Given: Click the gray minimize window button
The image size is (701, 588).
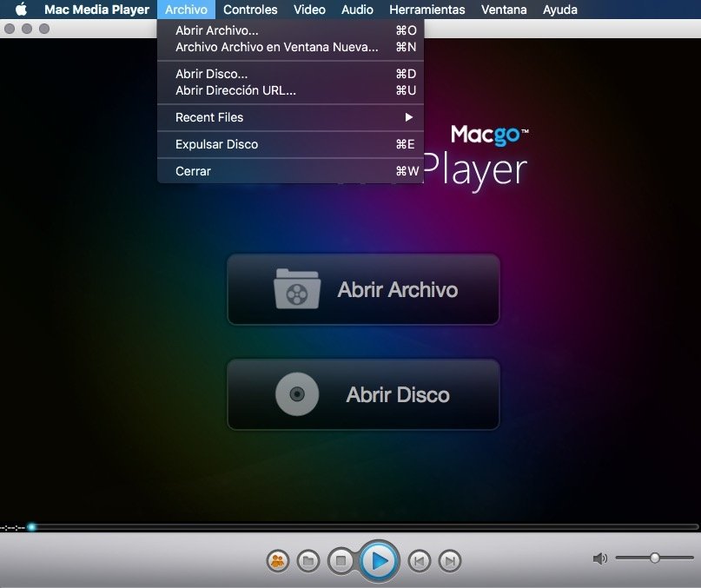Looking at the screenshot, I should point(27,29).
